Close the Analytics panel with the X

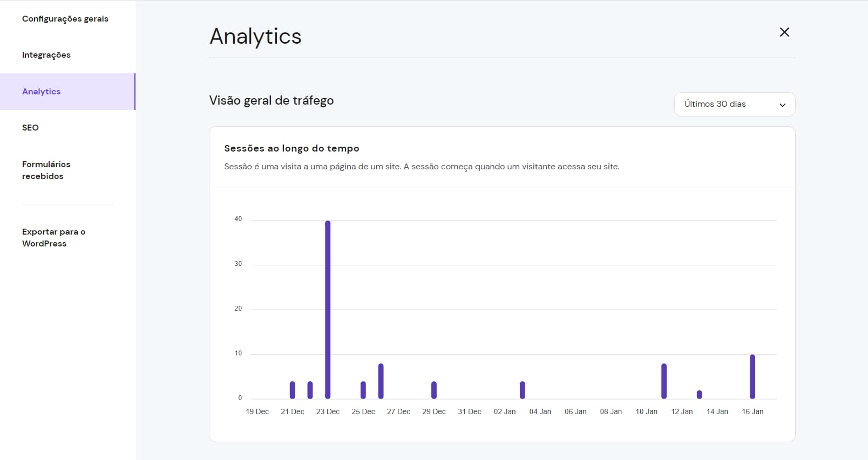(784, 32)
